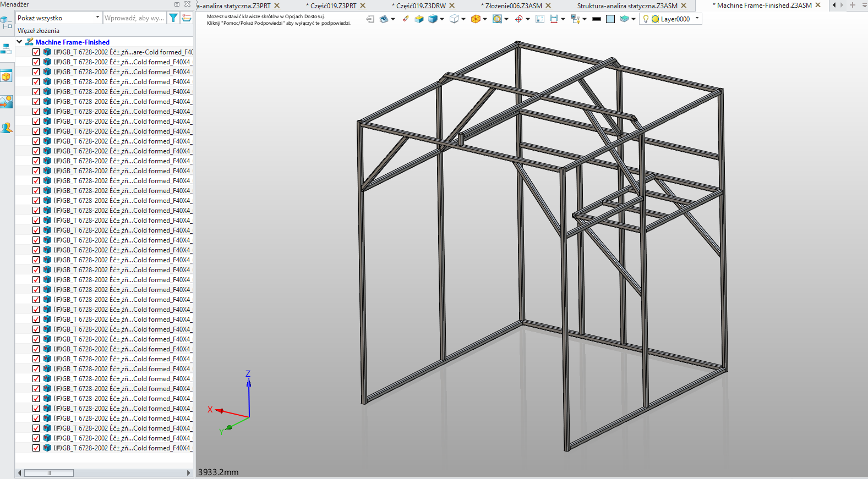Click the 3933.2mm scale readout
This screenshot has width=868, height=479.
[219, 472]
